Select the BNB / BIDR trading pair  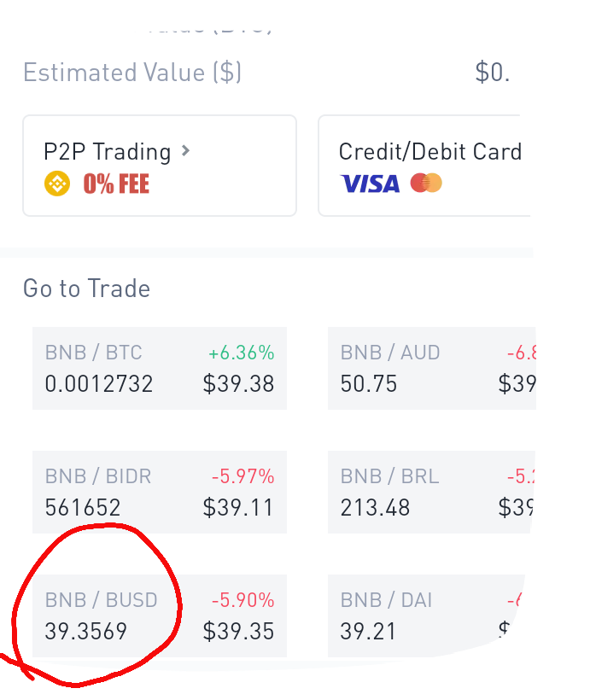[x=160, y=492]
